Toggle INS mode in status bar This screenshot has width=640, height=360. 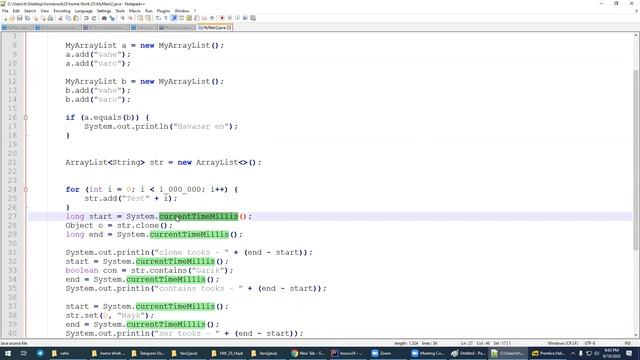[628, 343]
